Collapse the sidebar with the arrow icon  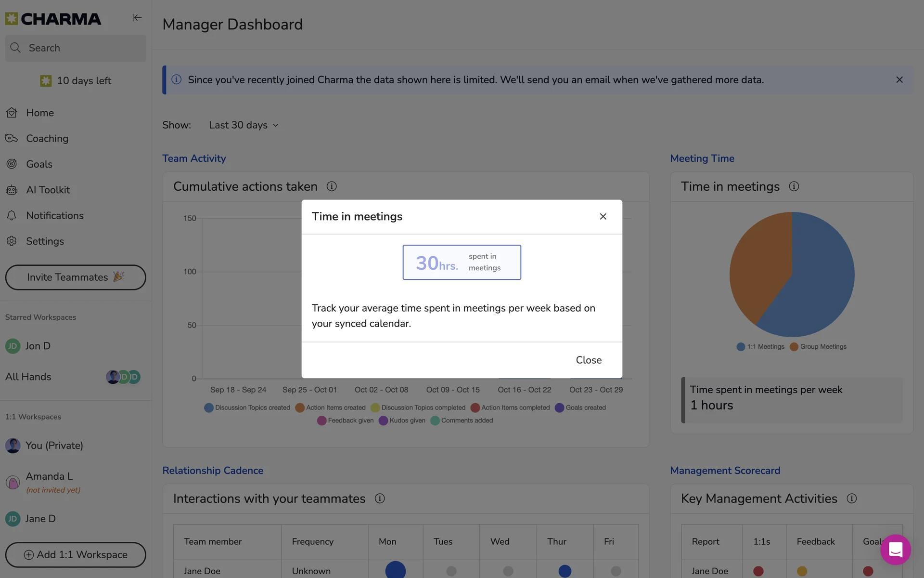pyautogui.click(x=137, y=18)
